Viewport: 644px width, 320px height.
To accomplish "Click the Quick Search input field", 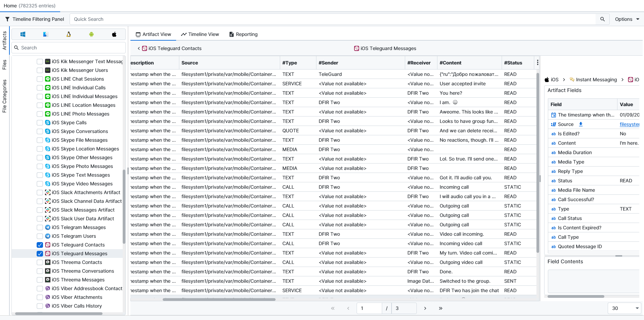I will coord(333,19).
